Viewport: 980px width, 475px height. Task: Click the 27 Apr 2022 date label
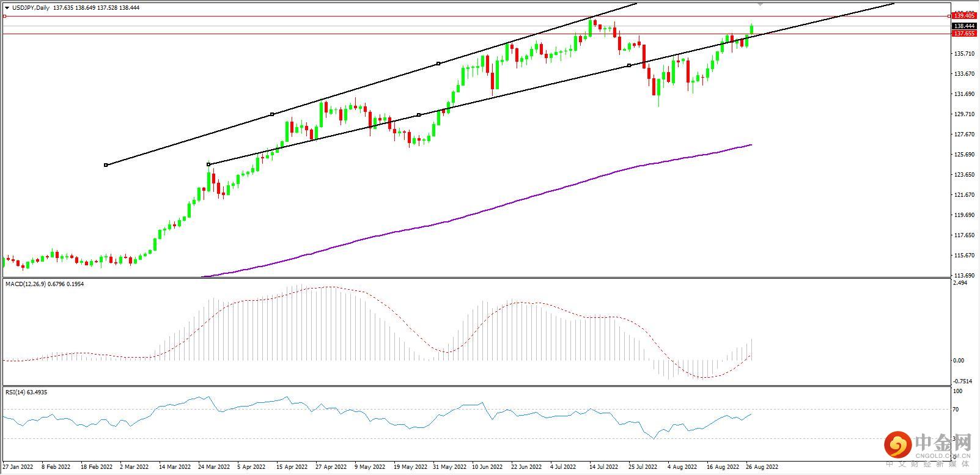(x=331, y=466)
